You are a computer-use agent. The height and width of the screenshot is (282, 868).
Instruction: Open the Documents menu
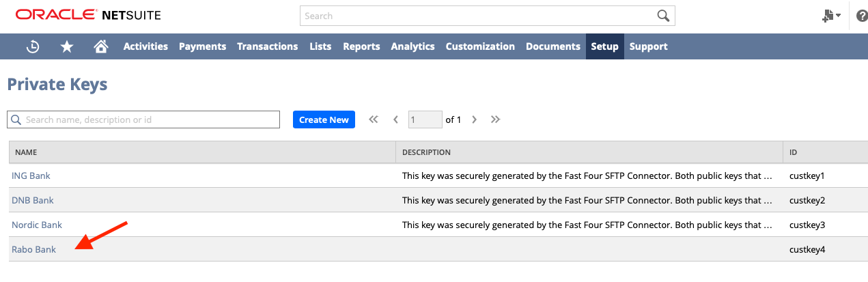coord(553,46)
